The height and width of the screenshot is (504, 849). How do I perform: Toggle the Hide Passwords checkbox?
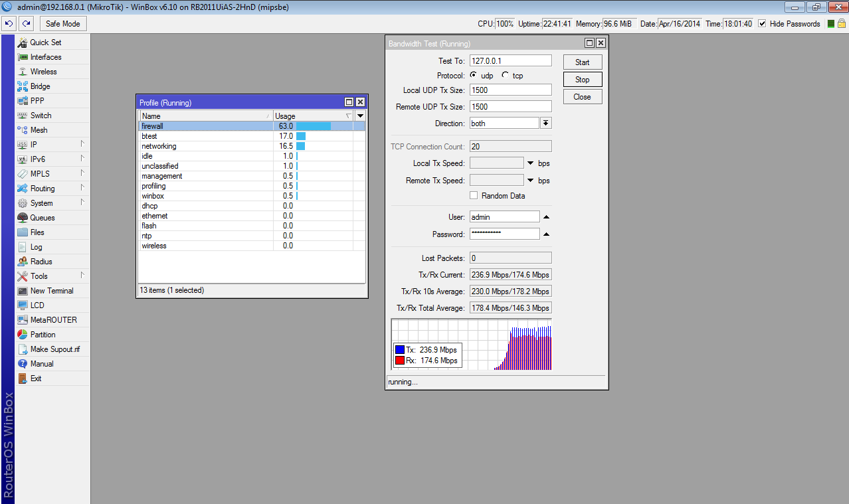click(x=763, y=24)
